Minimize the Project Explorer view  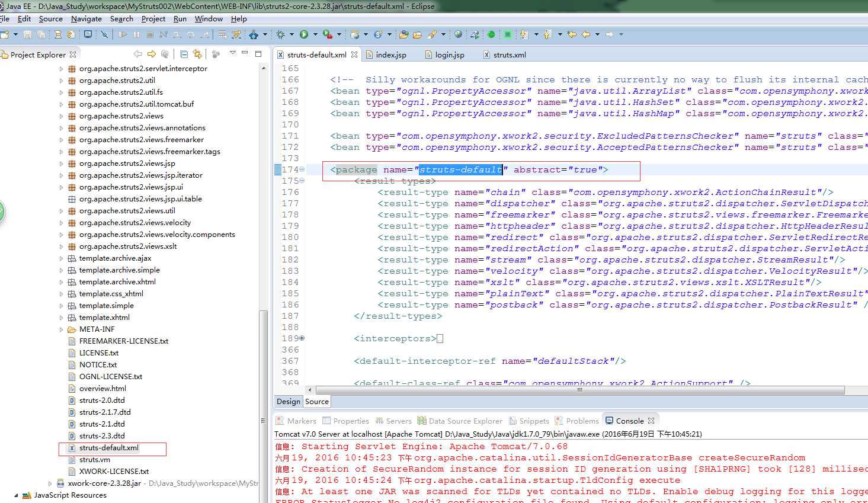pos(245,53)
